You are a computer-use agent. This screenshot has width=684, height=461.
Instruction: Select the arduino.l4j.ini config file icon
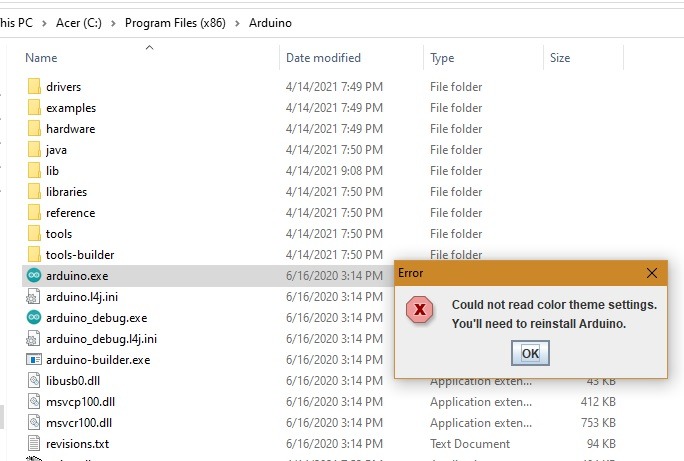coord(34,297)
